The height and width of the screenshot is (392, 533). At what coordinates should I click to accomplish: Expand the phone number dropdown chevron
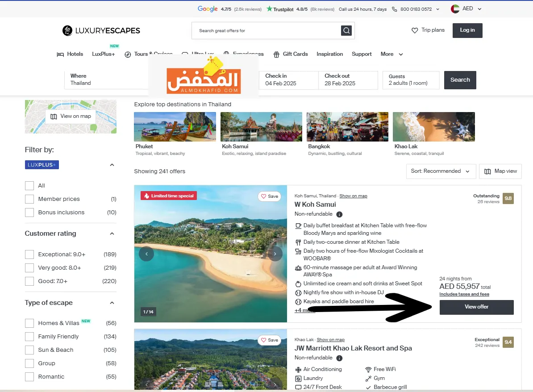(x=438, y=9)
